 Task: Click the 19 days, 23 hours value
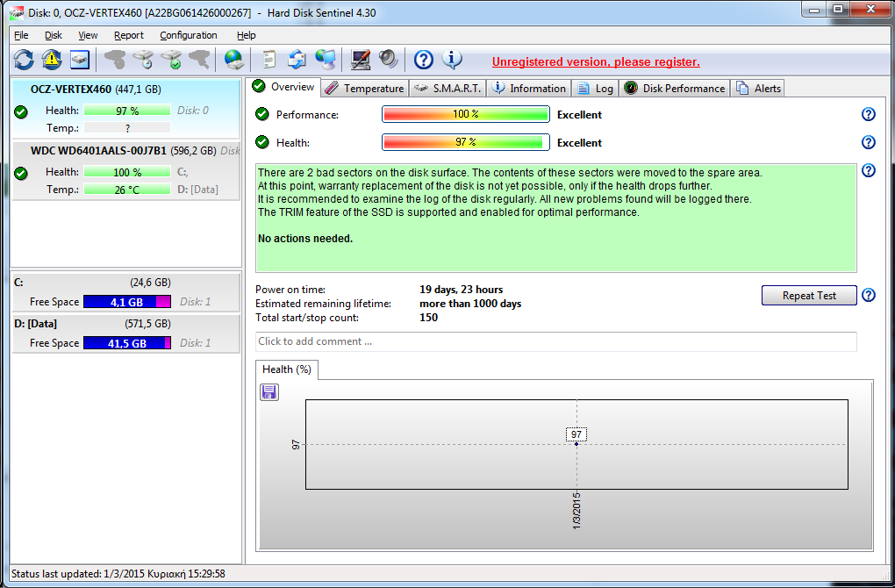click(x=462, y=290)
